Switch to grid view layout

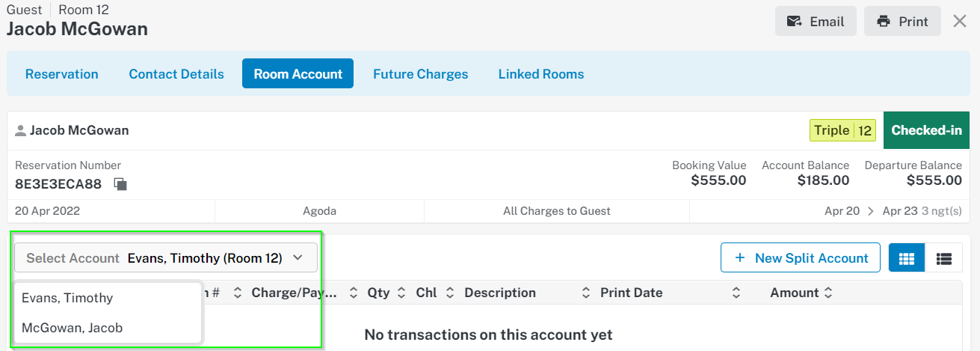pos(907,258)
